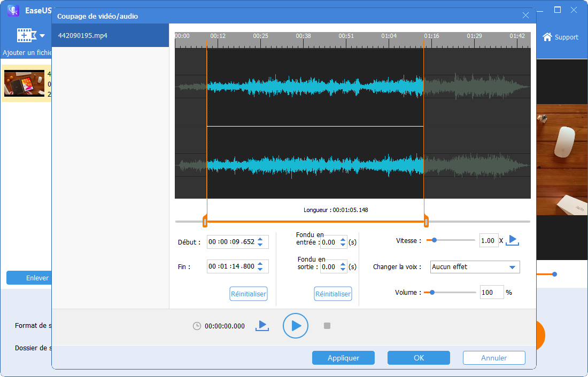Click the clock icon by the timecode
The height and width of the screenshot is (377, 588).
pos(197,326)
